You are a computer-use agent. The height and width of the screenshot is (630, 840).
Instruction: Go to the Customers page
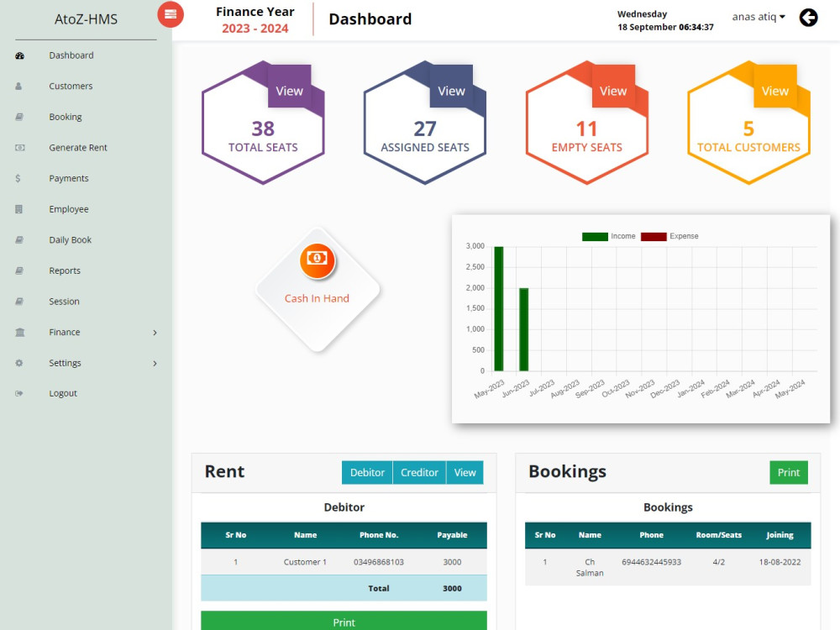pyautogui.click(x=71, y=86)
